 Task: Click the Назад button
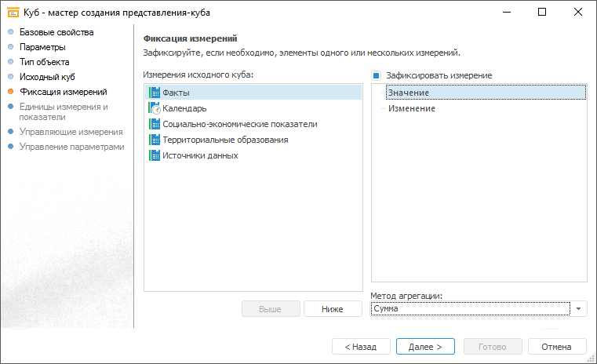coord(361,346)
